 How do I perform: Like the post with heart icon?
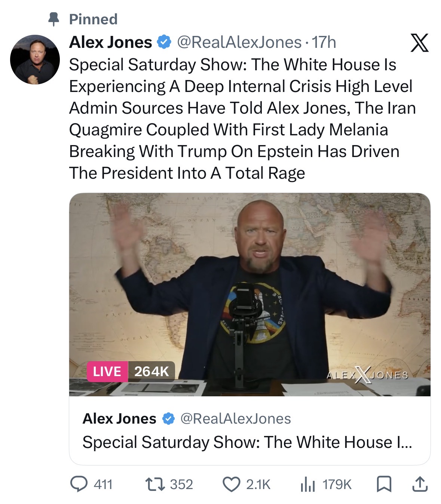[x=232, y=484]
